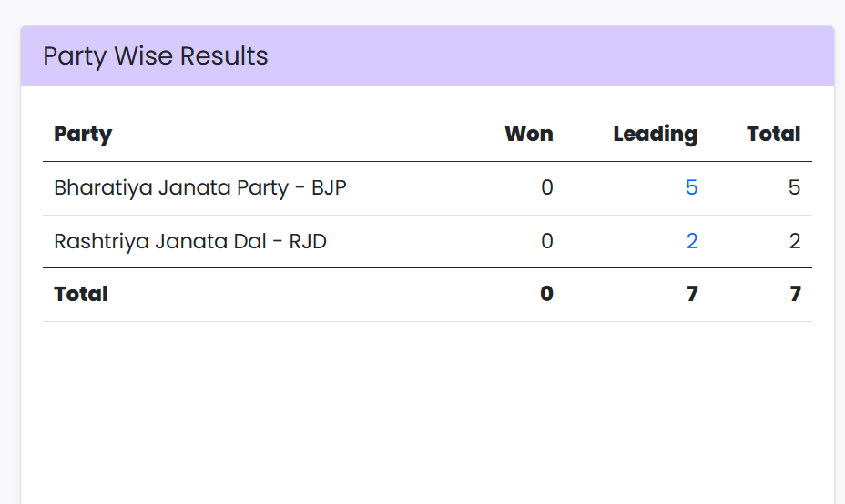Click the grand total in Total row

pyautogui.click(x=795, y=294)
